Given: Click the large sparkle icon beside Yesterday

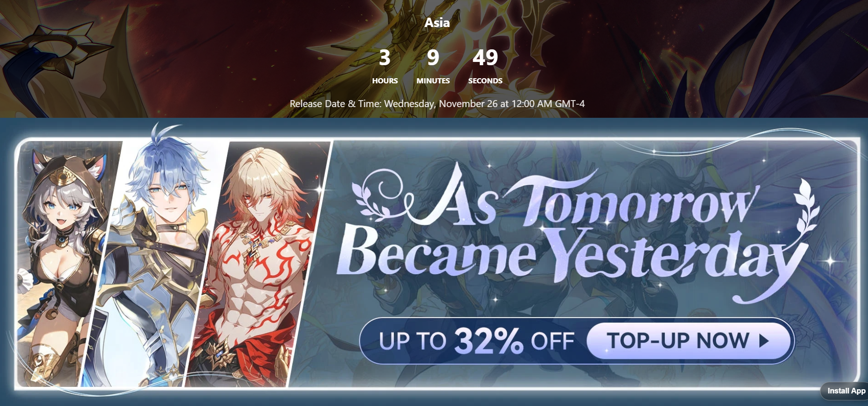Looking at the screenshot, I should point(831,261).
